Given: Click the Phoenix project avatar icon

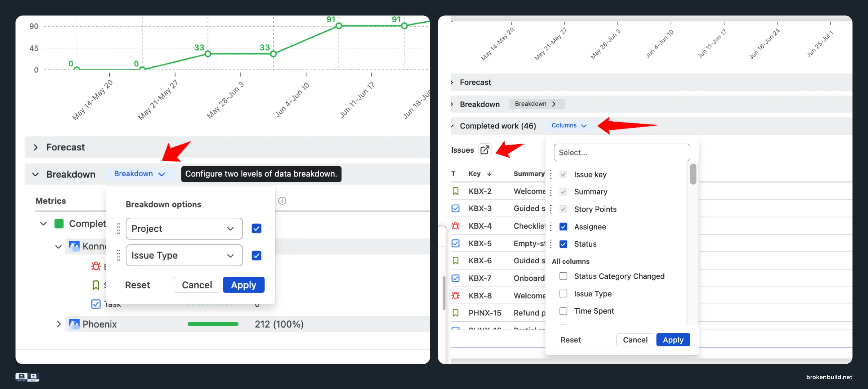Looking at the screenshot, I should point(74,324).
